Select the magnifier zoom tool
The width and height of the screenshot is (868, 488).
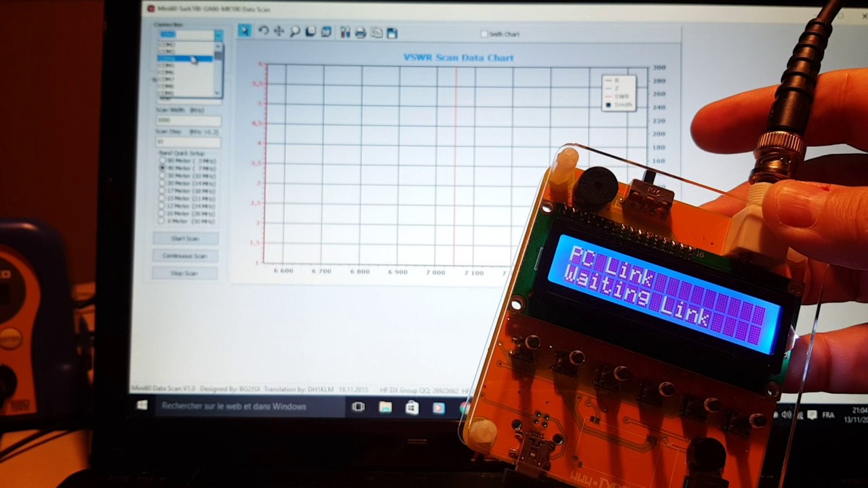coord(295,31)
